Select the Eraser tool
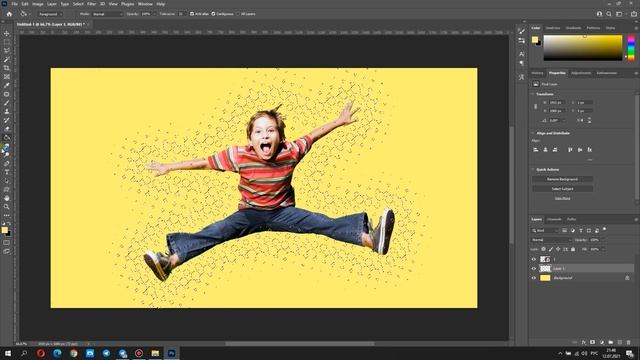This screenshot has height=360, width=640. click(x=7, y=129)
